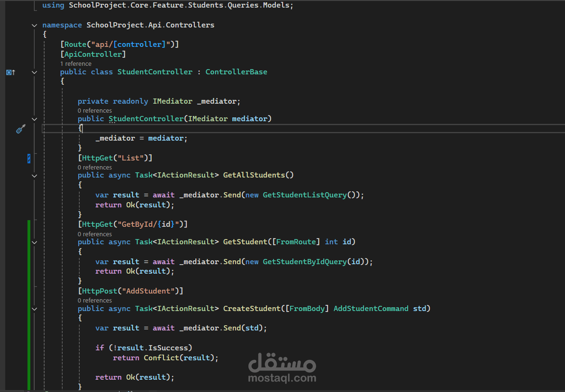Image resolution: width=565 pixels, height=392 pixels.
Task: Click 'return Ok(result);' in CreateStudent
Action: 135,377
